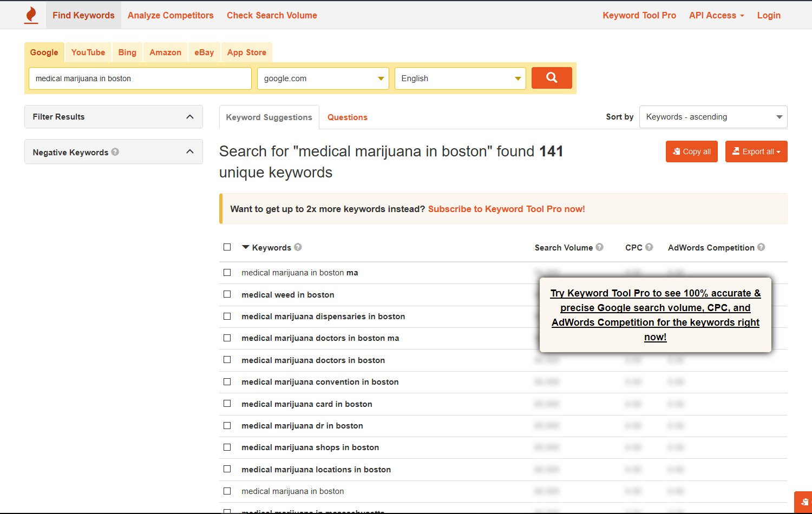Click the Login link

(769, 15)
